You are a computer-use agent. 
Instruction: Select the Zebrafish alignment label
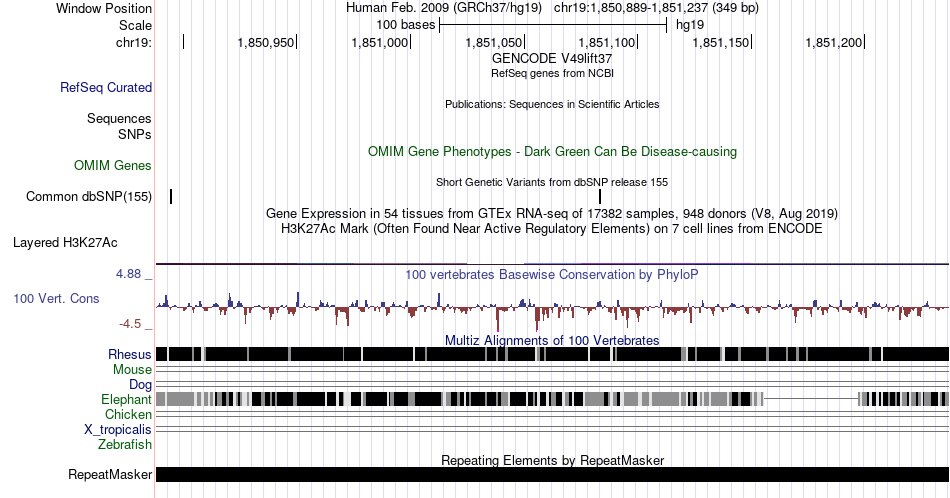[x=125, y=444]
